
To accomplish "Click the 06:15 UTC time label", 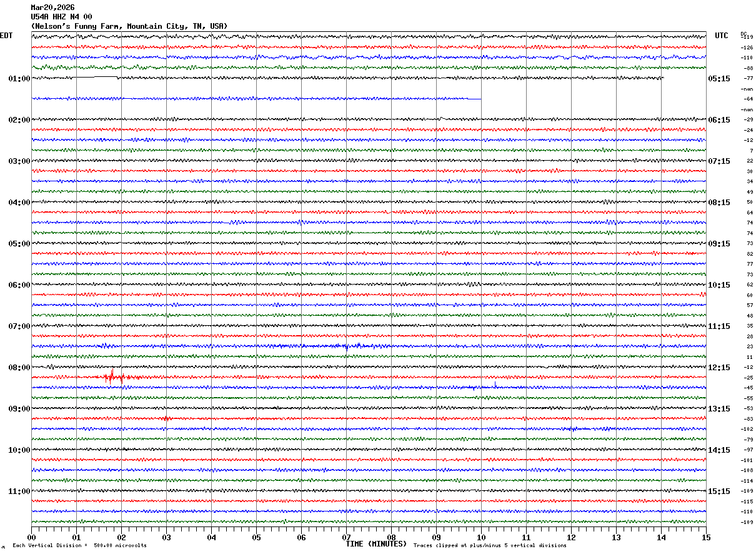I will (719, 120).
